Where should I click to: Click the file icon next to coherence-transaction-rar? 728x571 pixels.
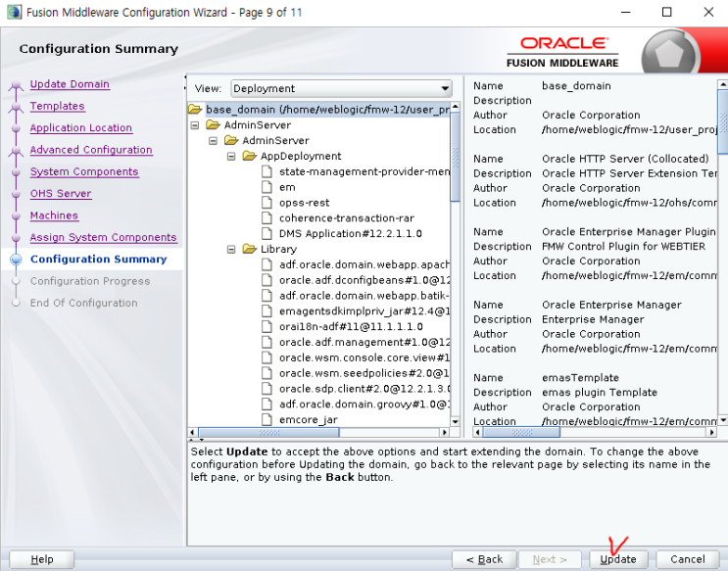pos(267,218)
